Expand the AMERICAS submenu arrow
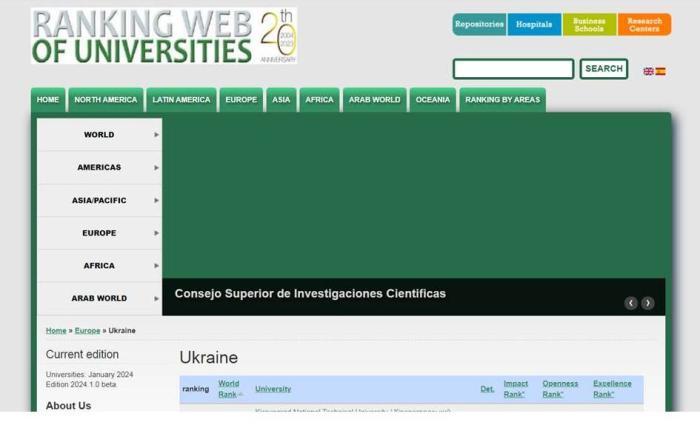Screen dimensions: 700x425 pos(156,167)
